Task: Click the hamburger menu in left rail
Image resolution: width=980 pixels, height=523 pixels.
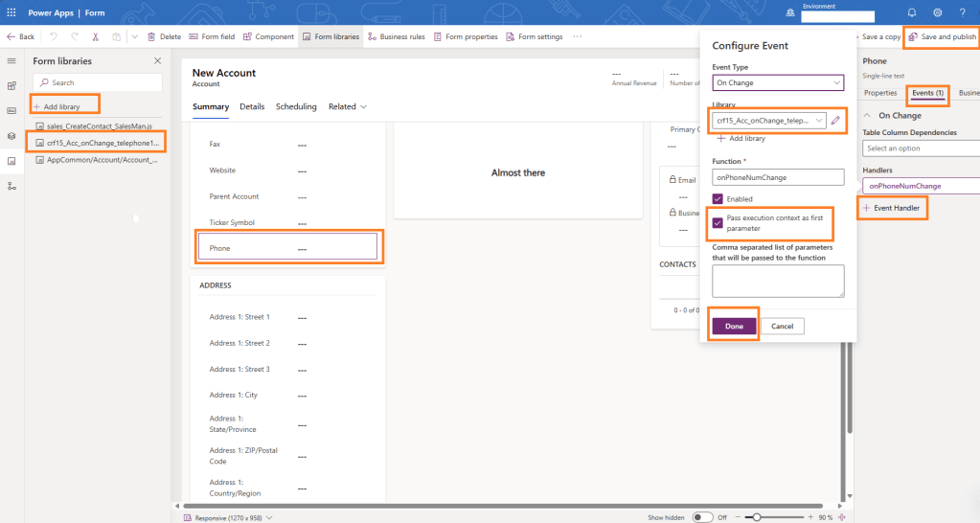Action: (11, 61)
